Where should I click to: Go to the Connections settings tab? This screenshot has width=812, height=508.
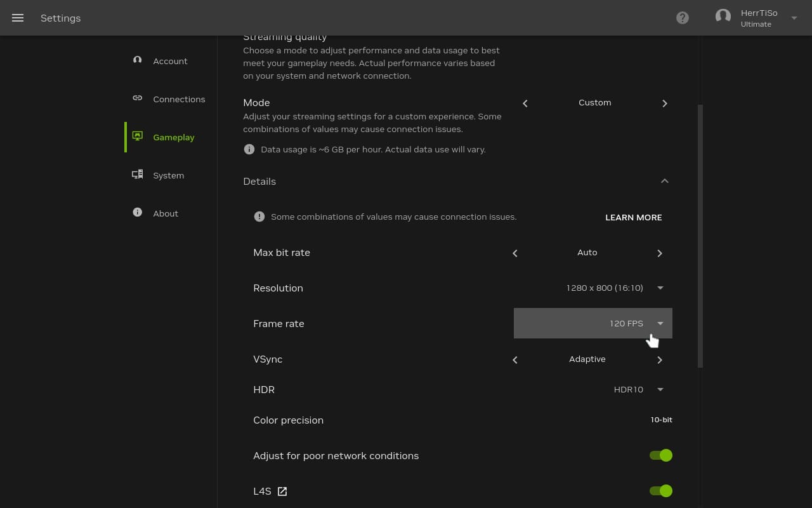[178, 99]
